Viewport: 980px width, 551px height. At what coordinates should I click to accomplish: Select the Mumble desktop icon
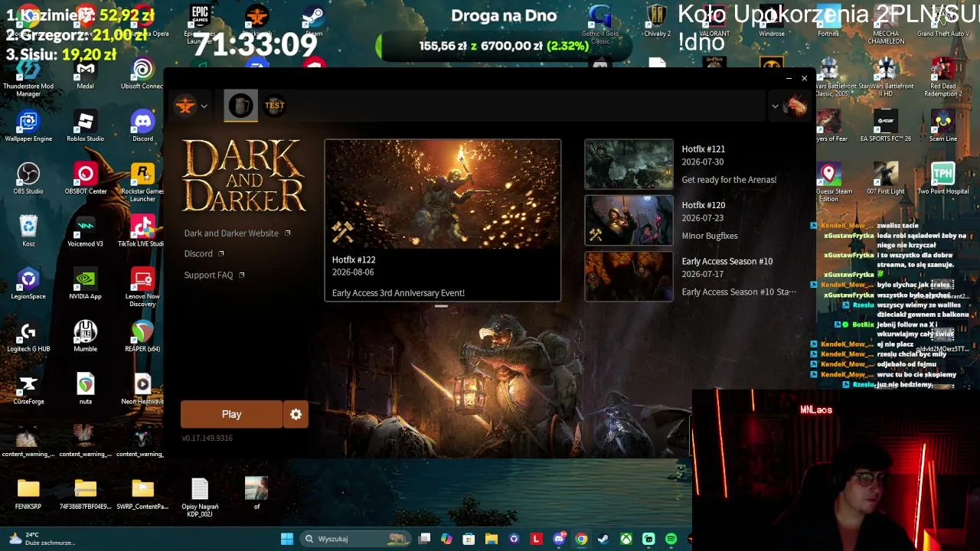coord(85,336)
